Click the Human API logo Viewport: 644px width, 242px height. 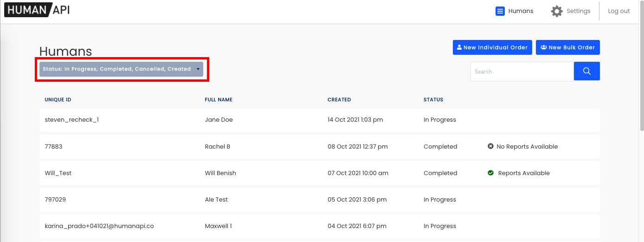pyautogui.click(x=37, y=9)
